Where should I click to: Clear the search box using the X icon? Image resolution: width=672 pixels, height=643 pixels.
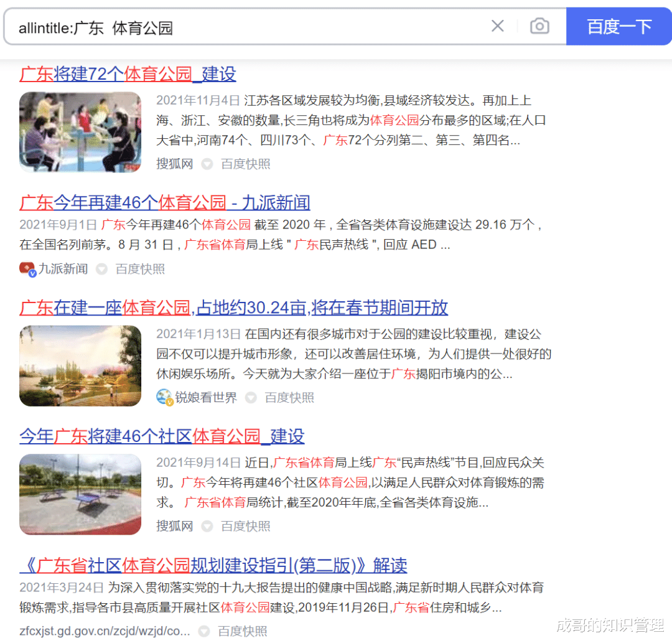(x=497, y=26)
